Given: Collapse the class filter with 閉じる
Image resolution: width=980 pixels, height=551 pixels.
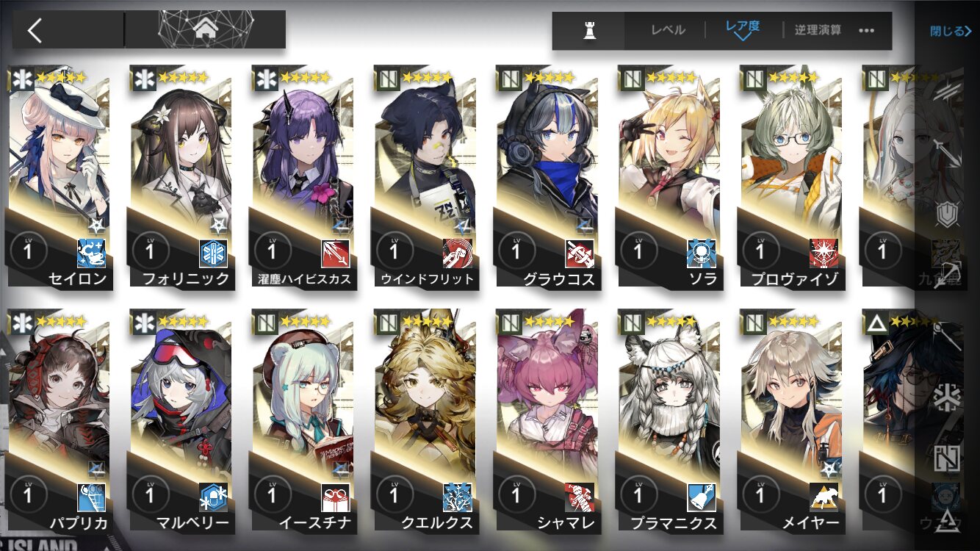Looking at the screenshot, I should [951, 31].
